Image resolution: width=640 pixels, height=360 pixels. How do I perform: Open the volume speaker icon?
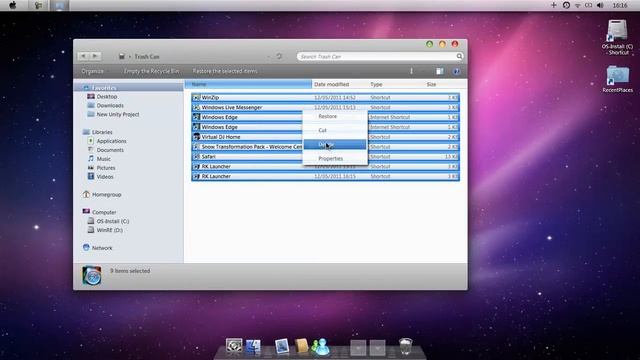(x=600, y=5)
